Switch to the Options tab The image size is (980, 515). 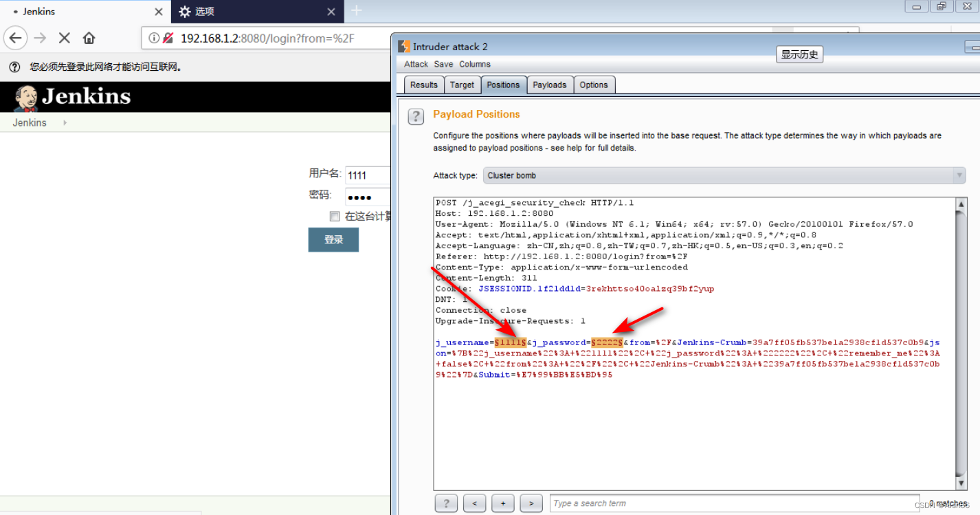click(594, 85)
